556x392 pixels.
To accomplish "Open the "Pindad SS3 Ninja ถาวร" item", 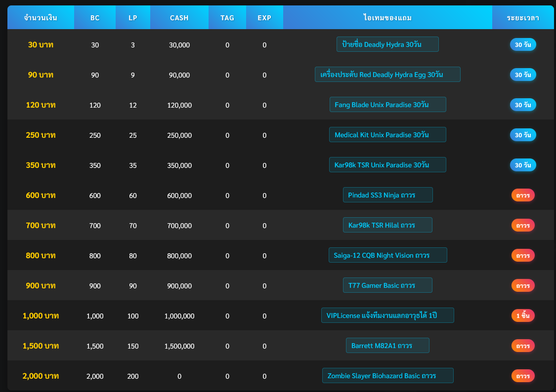I will (x=387, y=195).
